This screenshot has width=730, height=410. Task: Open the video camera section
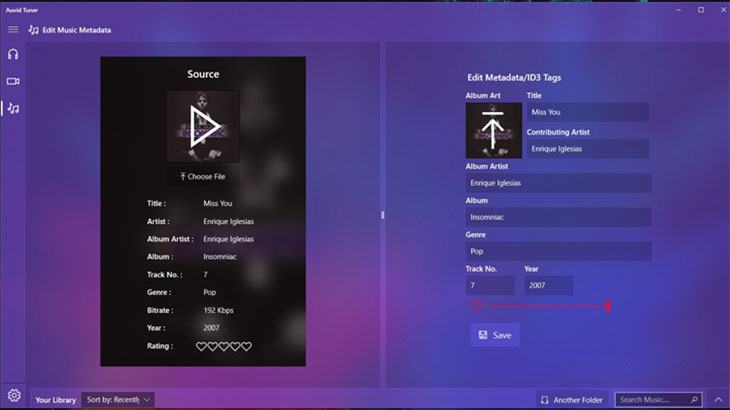point(13,81)
